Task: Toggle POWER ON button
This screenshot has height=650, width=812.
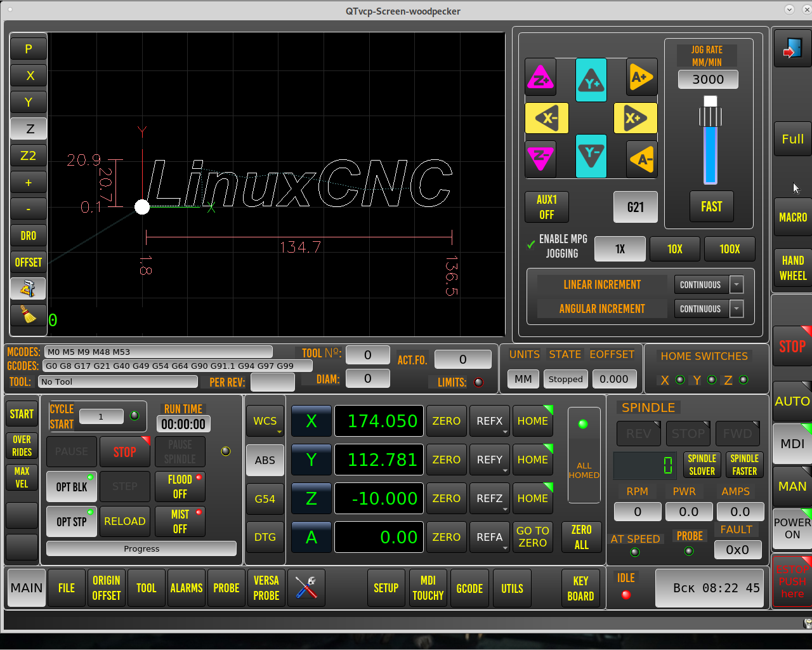Action: 792,528
